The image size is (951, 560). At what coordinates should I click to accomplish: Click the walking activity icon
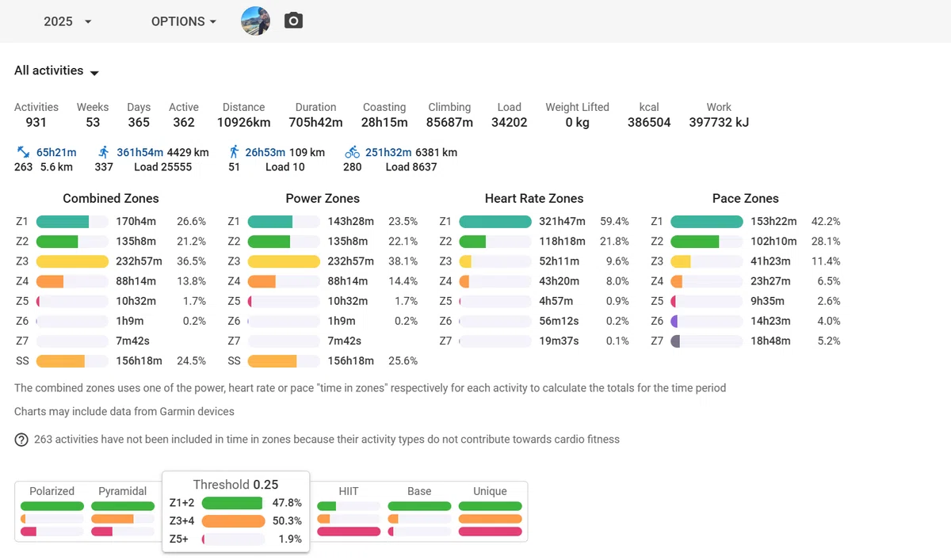tap(234, 152)
